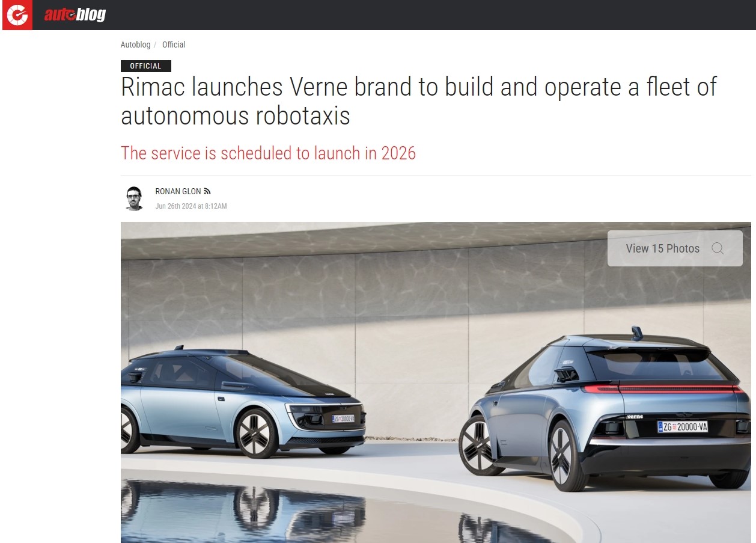756x543 pixels.
Task: Click the red G logo icon
Action: (x=17, y=15)
